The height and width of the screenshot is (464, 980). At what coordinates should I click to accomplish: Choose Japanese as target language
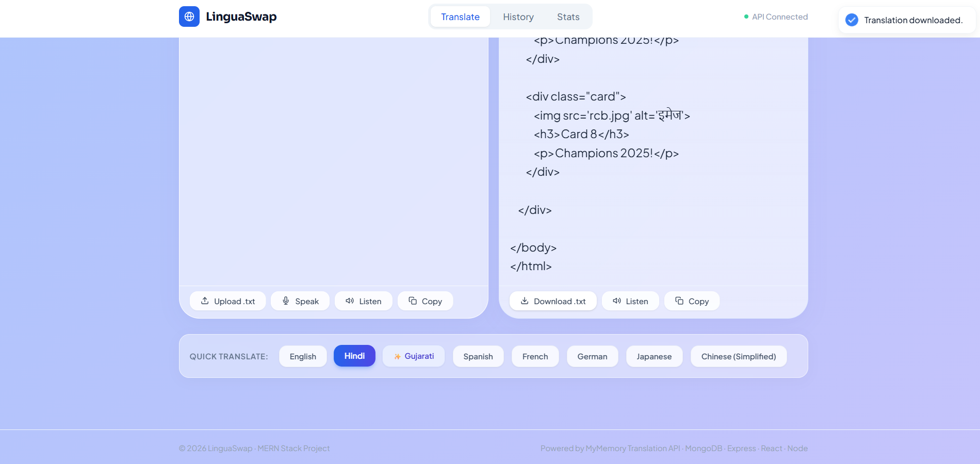654,356
